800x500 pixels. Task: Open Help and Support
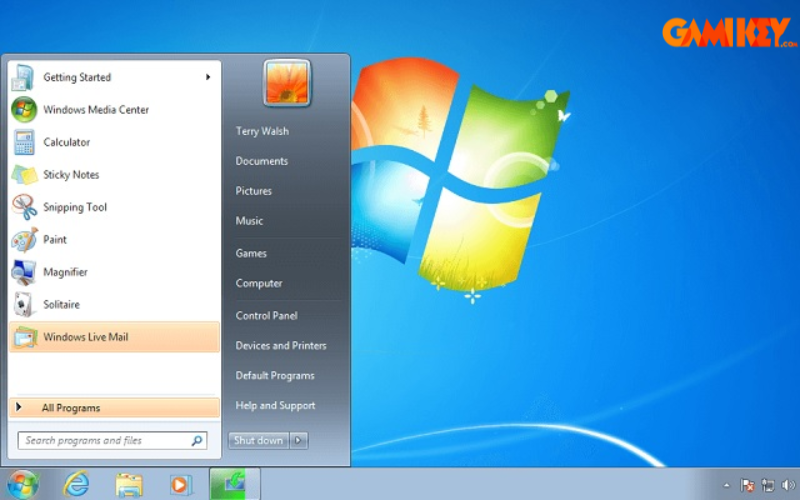click(275, 406)
